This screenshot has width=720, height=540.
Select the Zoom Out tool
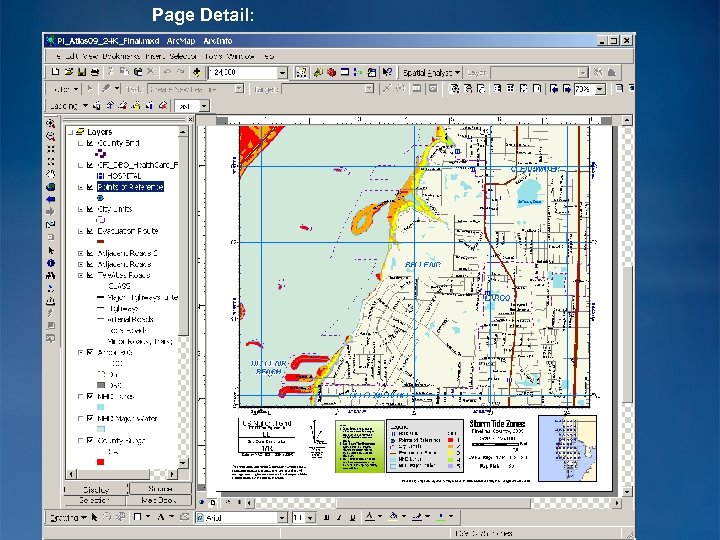pos(51,136)
